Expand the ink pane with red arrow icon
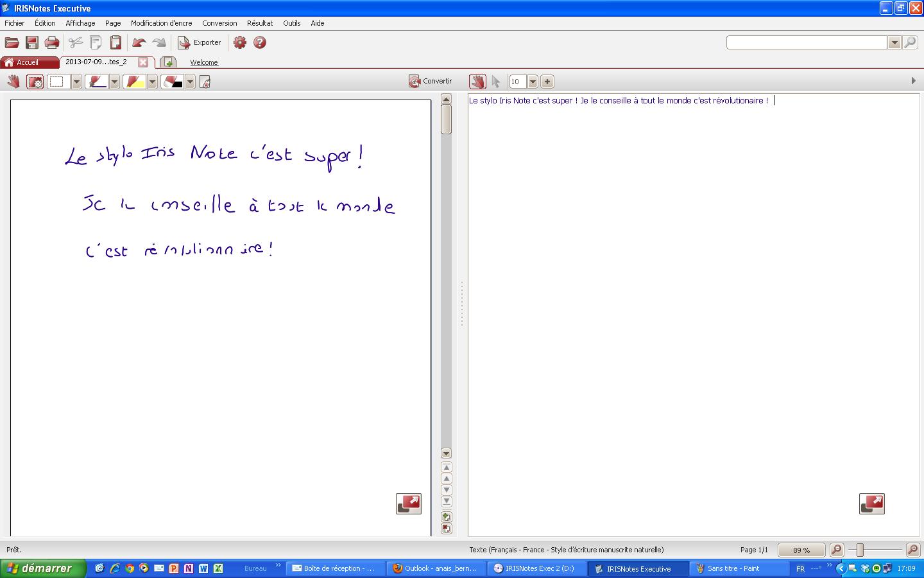 coord(409,504)
